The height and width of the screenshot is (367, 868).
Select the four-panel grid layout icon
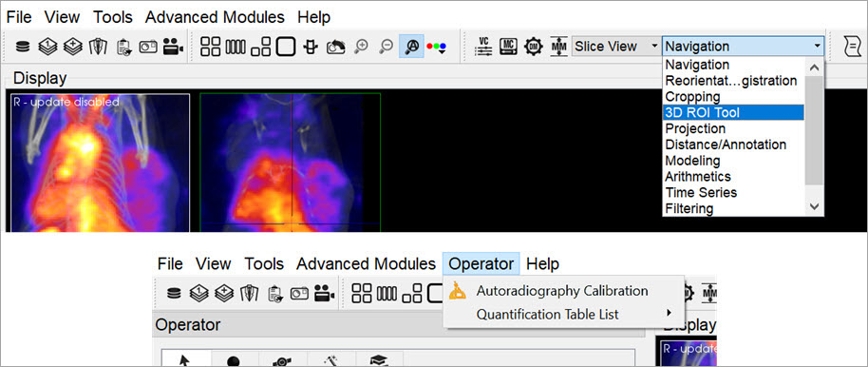211,47
